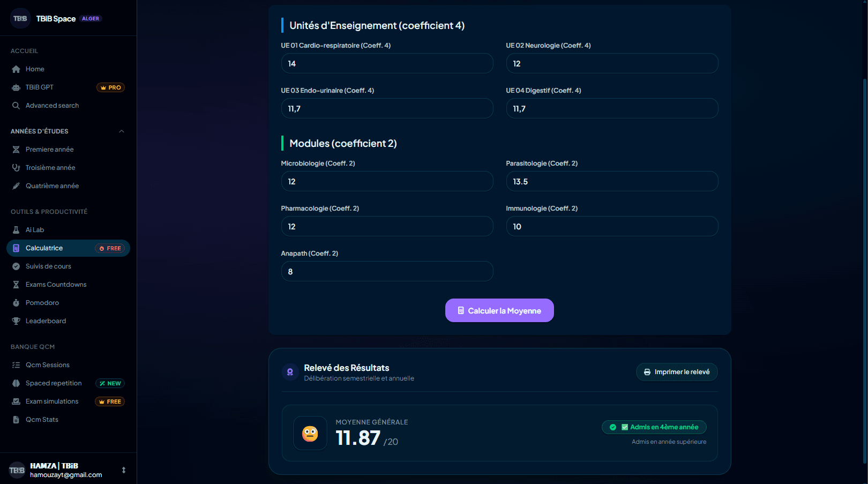Click the award icon beside Relevé des Résultats
868x484 pixels.
(290, 372)
